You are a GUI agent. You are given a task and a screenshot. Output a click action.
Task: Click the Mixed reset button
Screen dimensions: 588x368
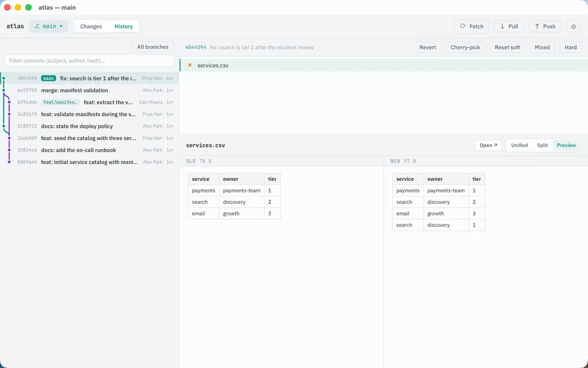pyautogui.click(x=542, y=47)
